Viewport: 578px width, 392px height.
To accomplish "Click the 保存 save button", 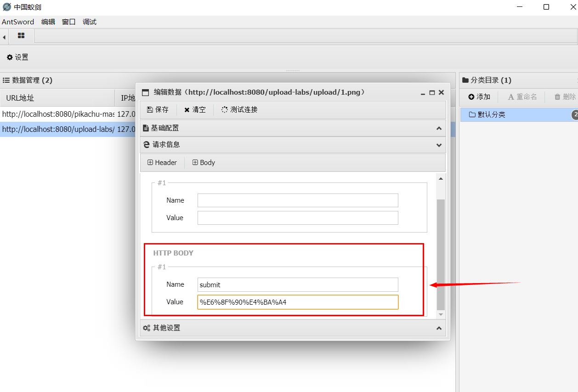I will click(158, 110).
